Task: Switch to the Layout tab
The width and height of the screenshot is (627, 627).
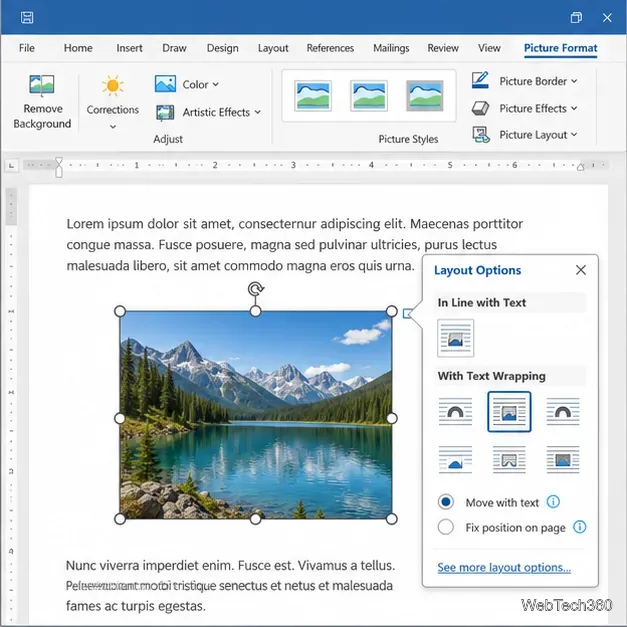Action: tap(273, 48)
